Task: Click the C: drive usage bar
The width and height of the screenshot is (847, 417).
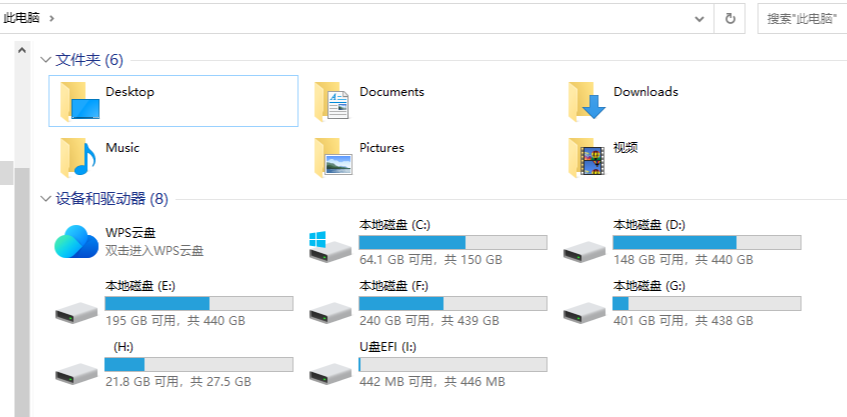Action: point(453,242)
